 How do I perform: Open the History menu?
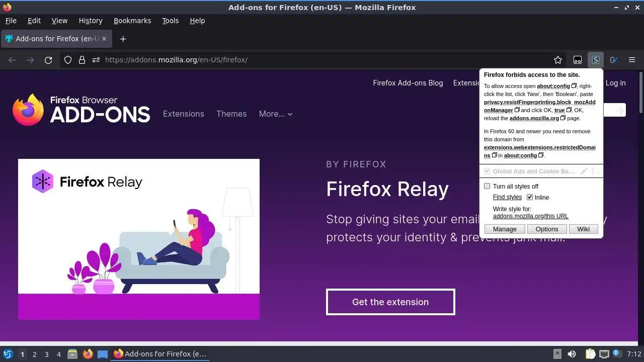91,21
